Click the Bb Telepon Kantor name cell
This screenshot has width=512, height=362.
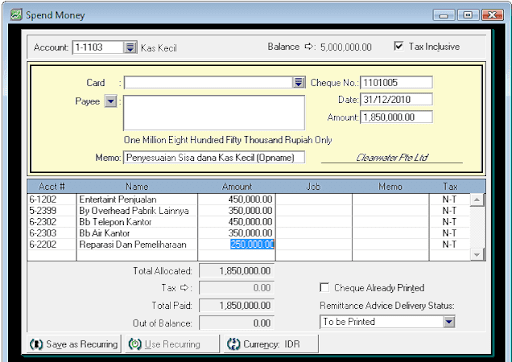[x=137, y=222]
